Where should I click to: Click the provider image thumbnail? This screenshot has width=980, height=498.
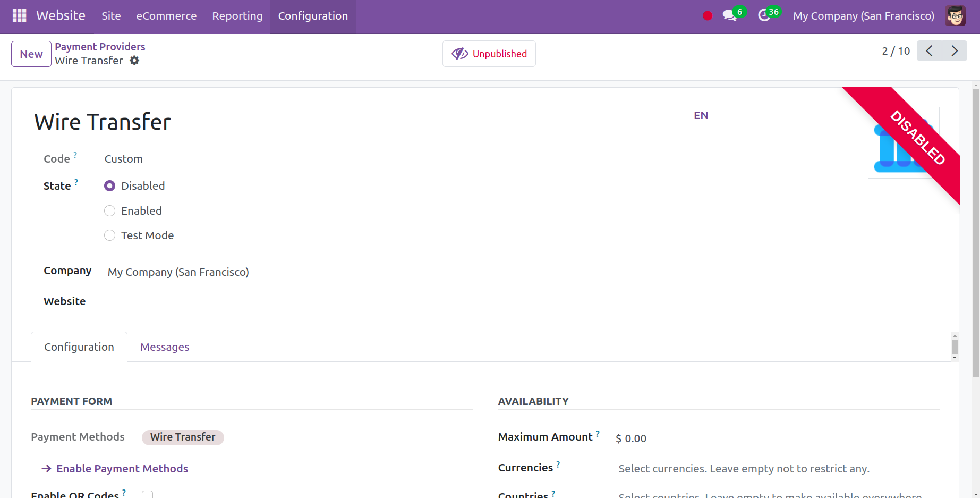[x=903, y=142]
